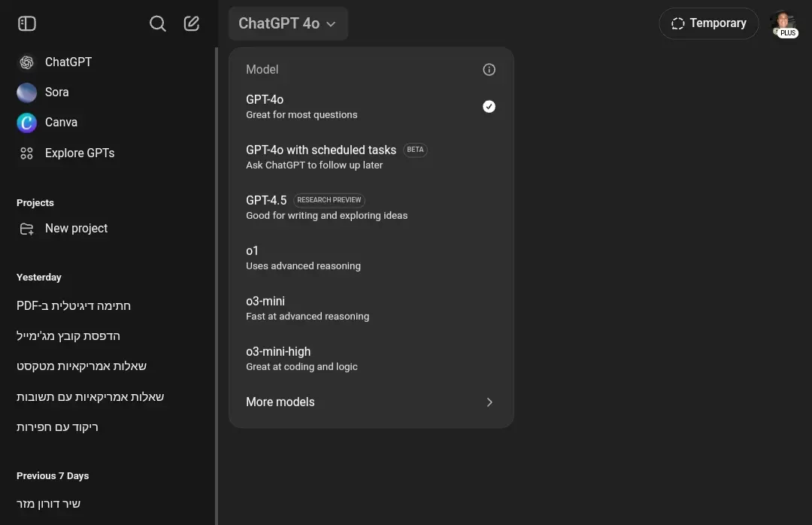Click the Explore GPTs grid icon
This screenshot has height=525, width=812.
pyautogui.click(x=26, y=153)
